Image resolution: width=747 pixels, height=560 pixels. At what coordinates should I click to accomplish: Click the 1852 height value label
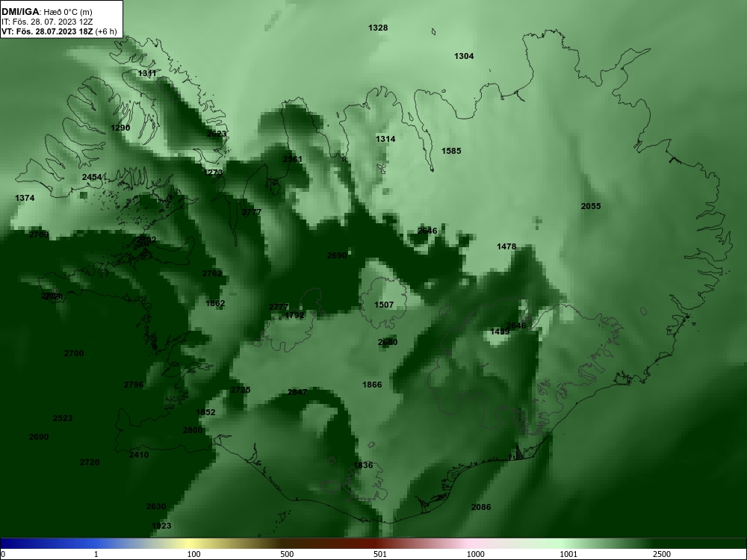[205, 412]
